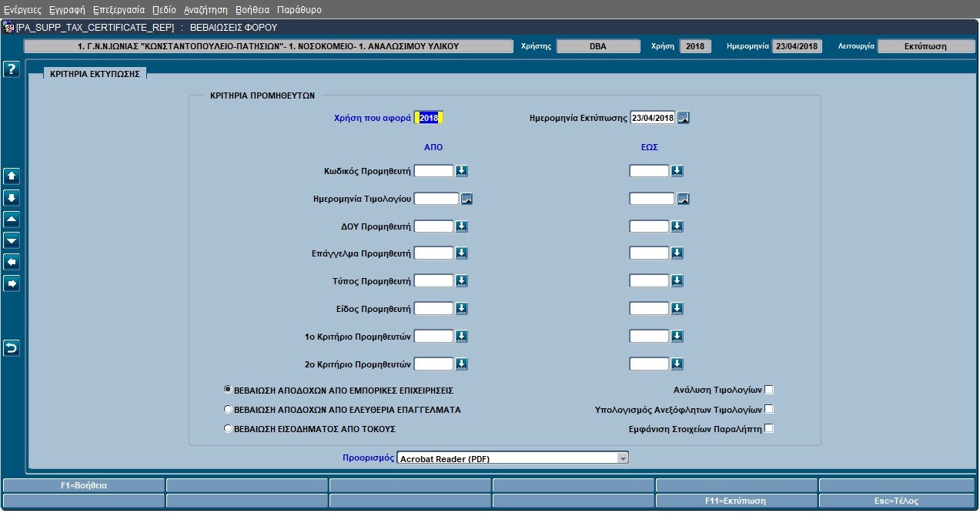
Task: Open calendar picker for Ημερομηνία Εκτύπωσης
Action: (684, 118)
